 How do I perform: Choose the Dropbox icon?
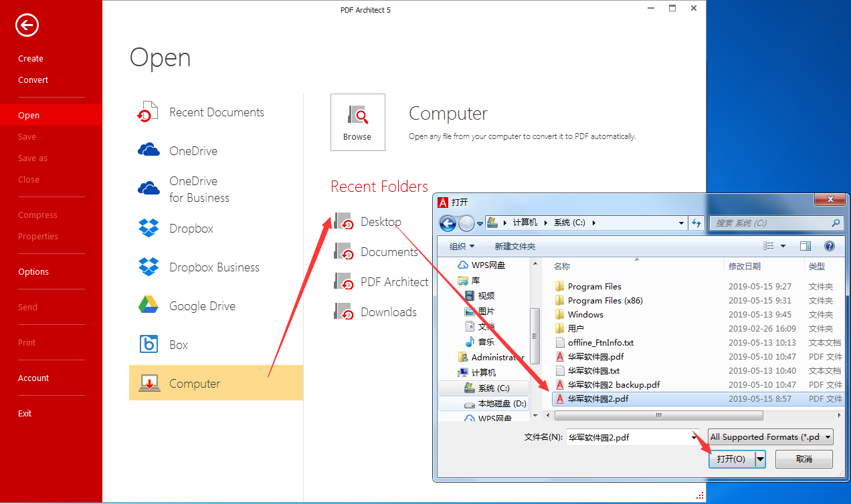pos(149,229)
